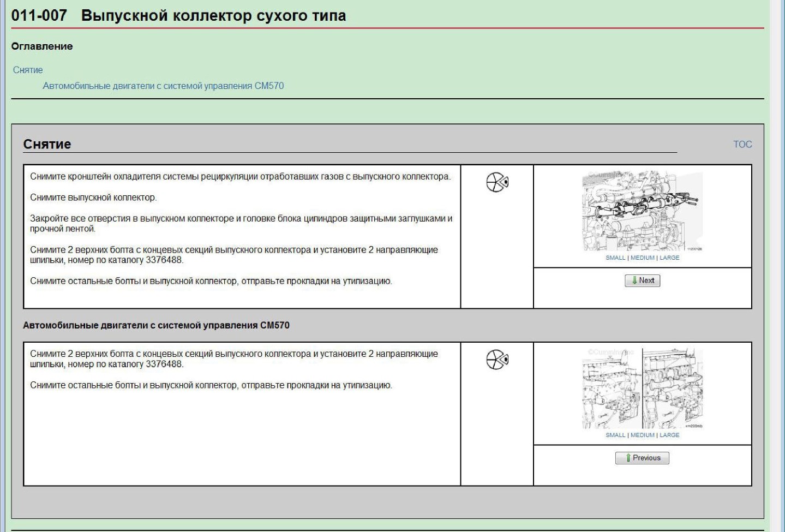Image resolution: width=785 pixels, height=532 pixels.
Task: Click the sentence starting 'Закройте все отверстия'
Action: pyautogui.click(x=241, y=223)
